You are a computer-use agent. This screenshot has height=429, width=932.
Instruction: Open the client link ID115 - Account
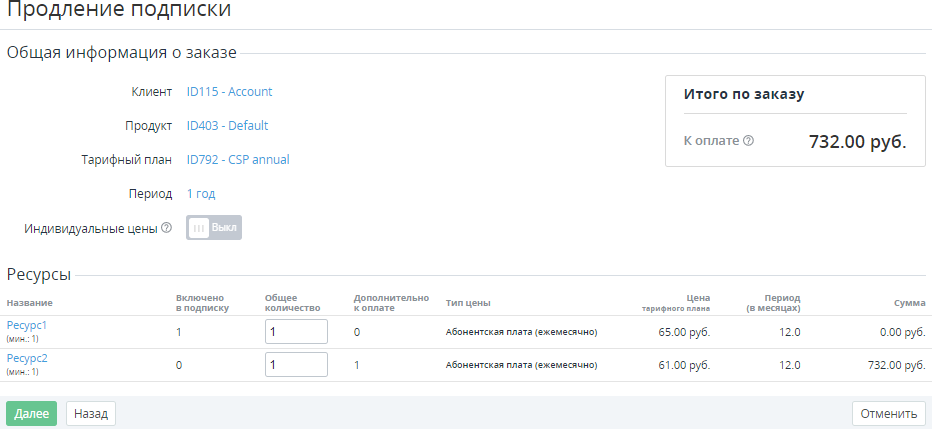pyautogui.click(x=229, y=92)
